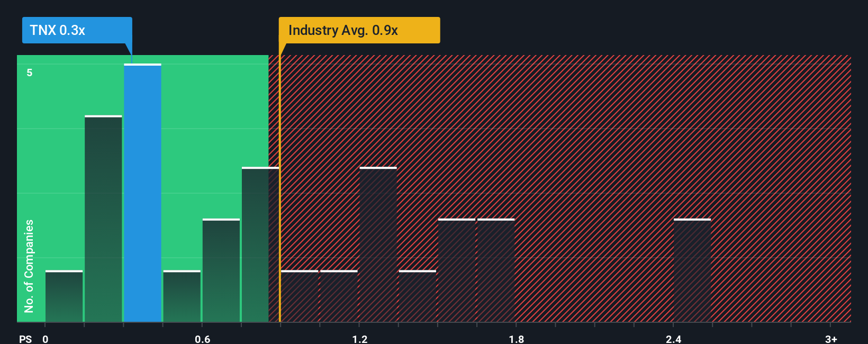Click the Industry Avg. 0.9x yellow label
This screenshot has height=344, width=868.
point(359,30)
